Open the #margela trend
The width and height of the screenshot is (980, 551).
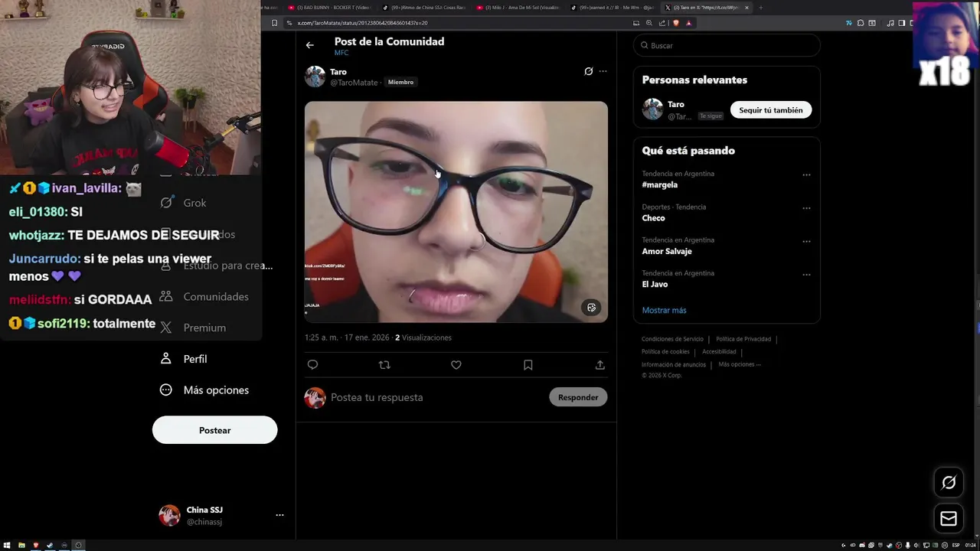click(660, 184)
